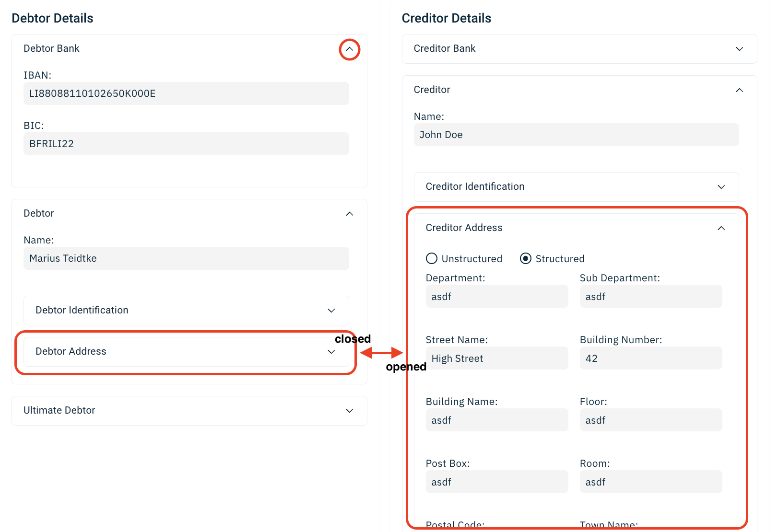Collapse the Creditor section chevron
This screenshot has width=778, height=532.
coord(739,90)
